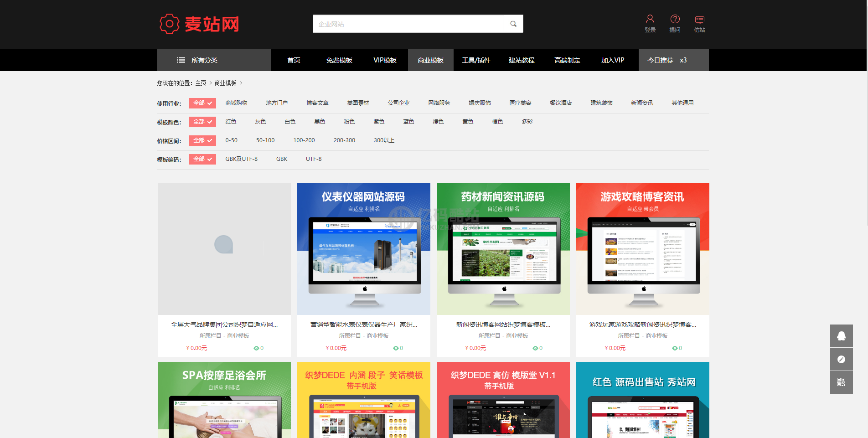Open the 仿站 icon
This screenshot has height=438, width=868.
tap(699, 19)
